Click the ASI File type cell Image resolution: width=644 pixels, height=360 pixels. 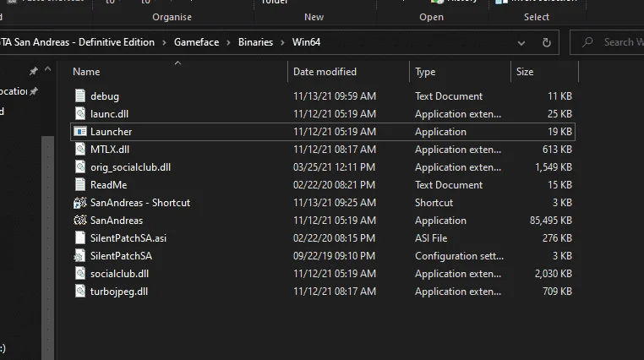pos(431,237)
